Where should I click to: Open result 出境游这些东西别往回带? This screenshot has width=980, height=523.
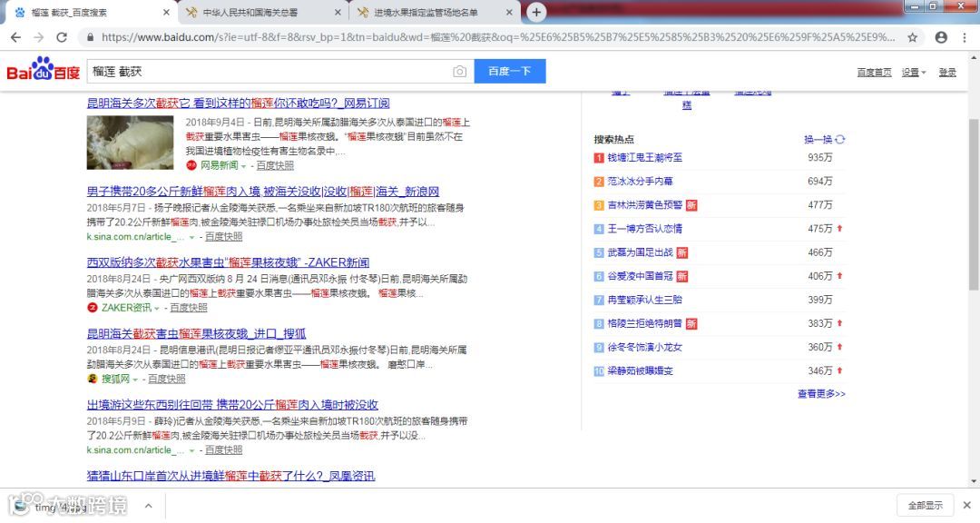click(x=232, y=405)
